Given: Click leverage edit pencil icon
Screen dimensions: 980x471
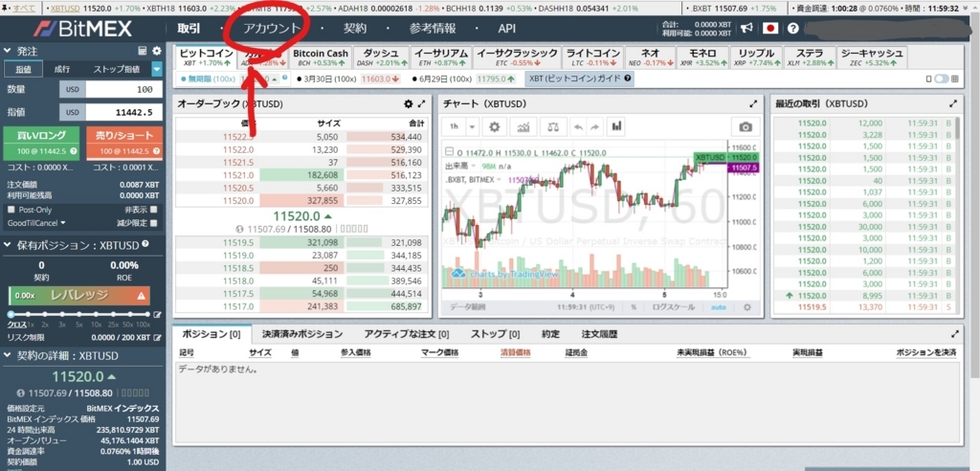Looking at the screenshot, I should coord(157,315).
